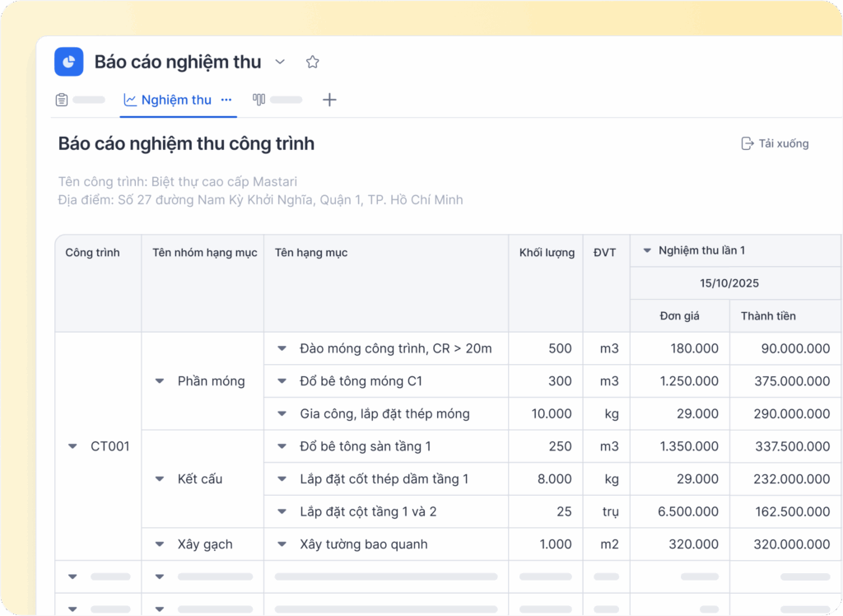
Task: Open the kanban board view tab icon
Action: pos(258,100)
